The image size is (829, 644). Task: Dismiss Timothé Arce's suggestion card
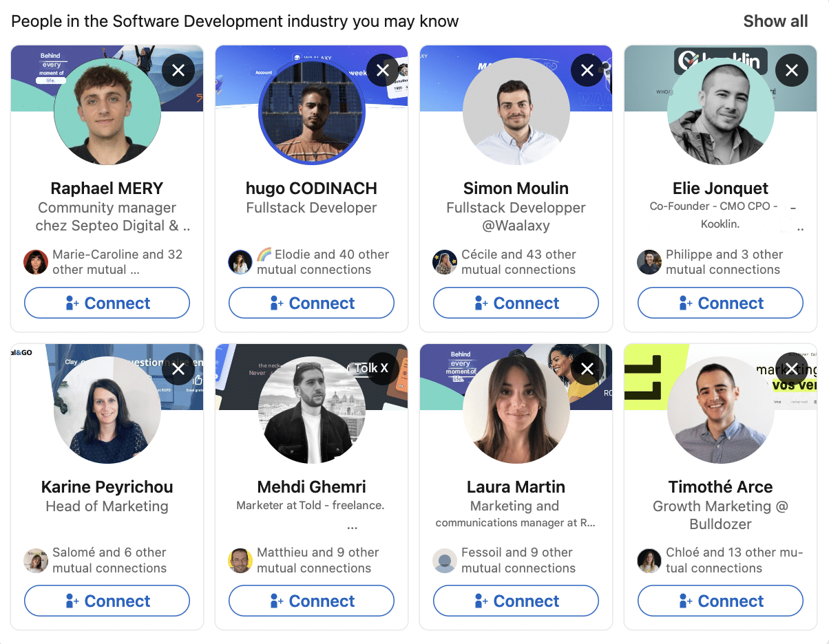pyautogui.click(x=792, y=368)
